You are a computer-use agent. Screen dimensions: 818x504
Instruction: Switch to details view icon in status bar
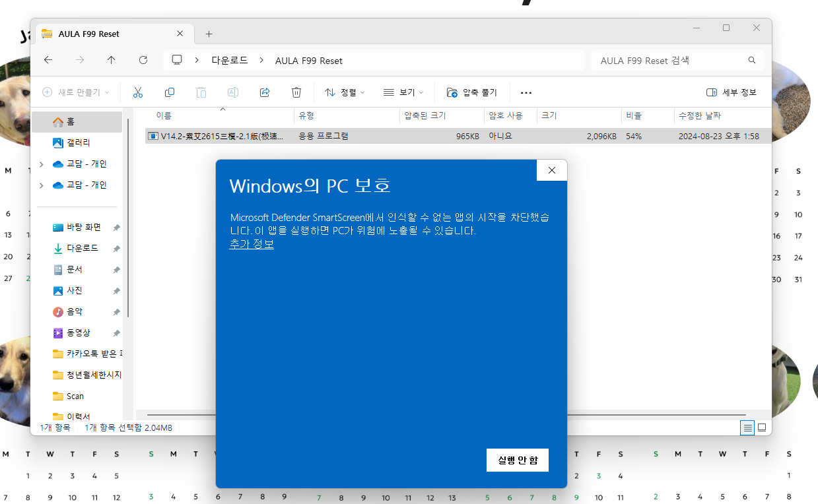click(x=747, y=427)
